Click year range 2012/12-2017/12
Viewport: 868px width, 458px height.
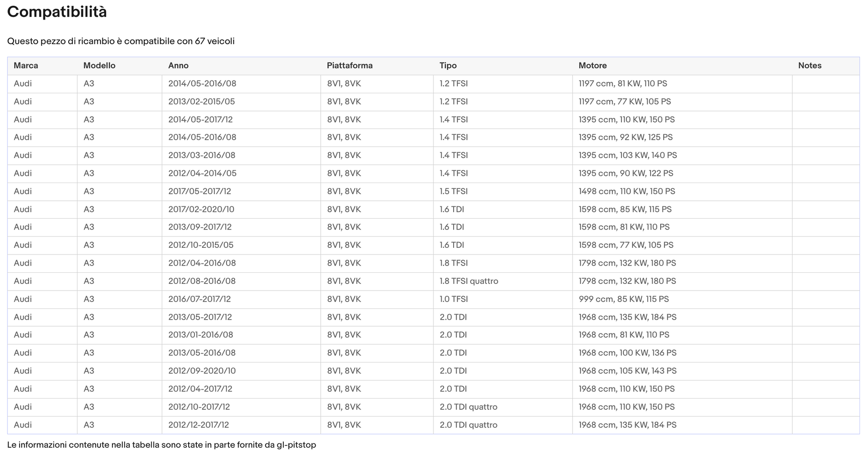coord(198,425)
